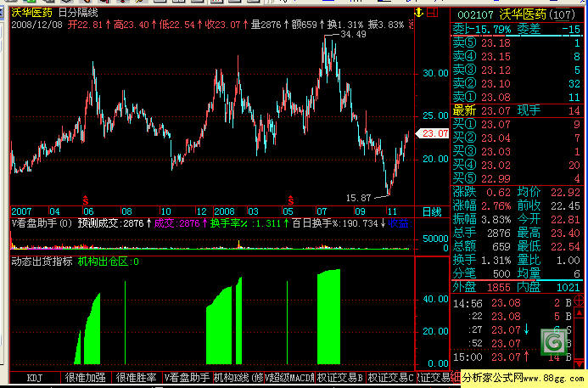Click the 沃华医药 name in the chart header
588x388 pixels.
(x=32, y=13)
